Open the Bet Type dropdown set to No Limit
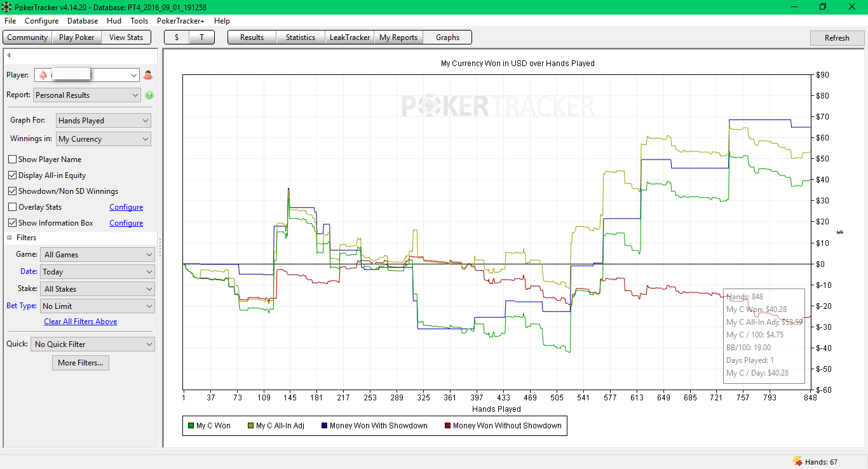This screenshot has height=469, width=868. 97,306
